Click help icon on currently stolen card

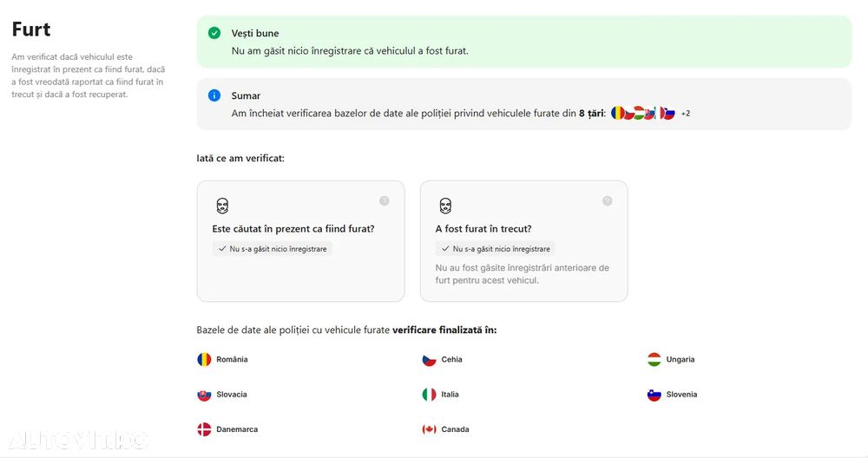click(385, 201)
